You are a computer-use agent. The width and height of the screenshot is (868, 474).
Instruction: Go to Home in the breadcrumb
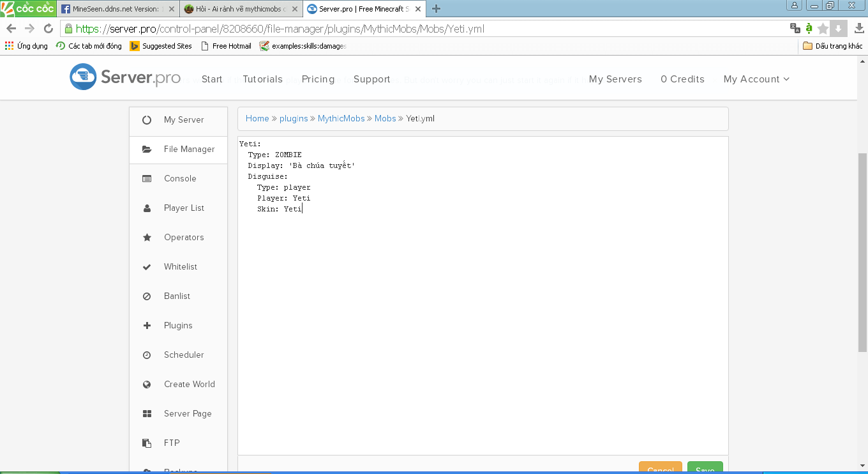[257, 119]
